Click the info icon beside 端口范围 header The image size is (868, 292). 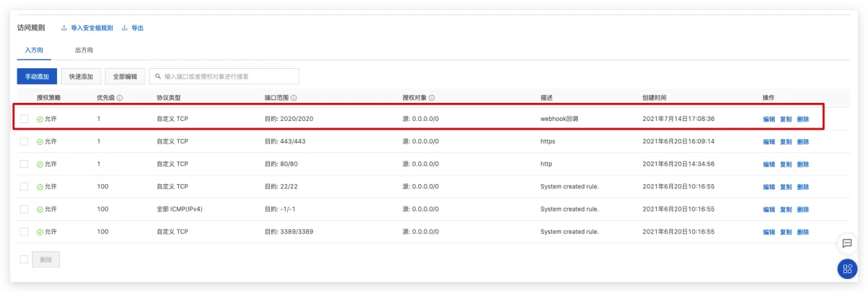tap(294, 98)
